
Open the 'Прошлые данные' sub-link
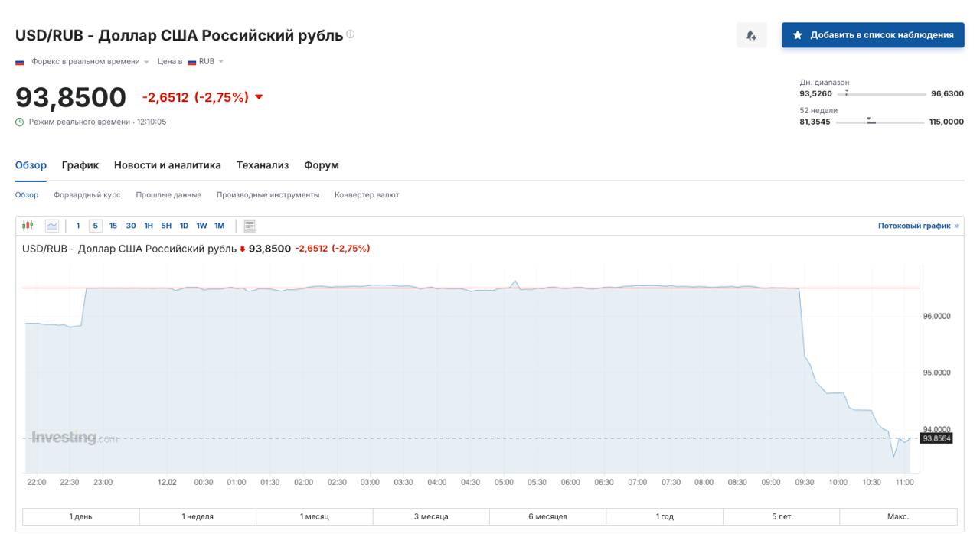pyautogui.click(x=168, y=195)
